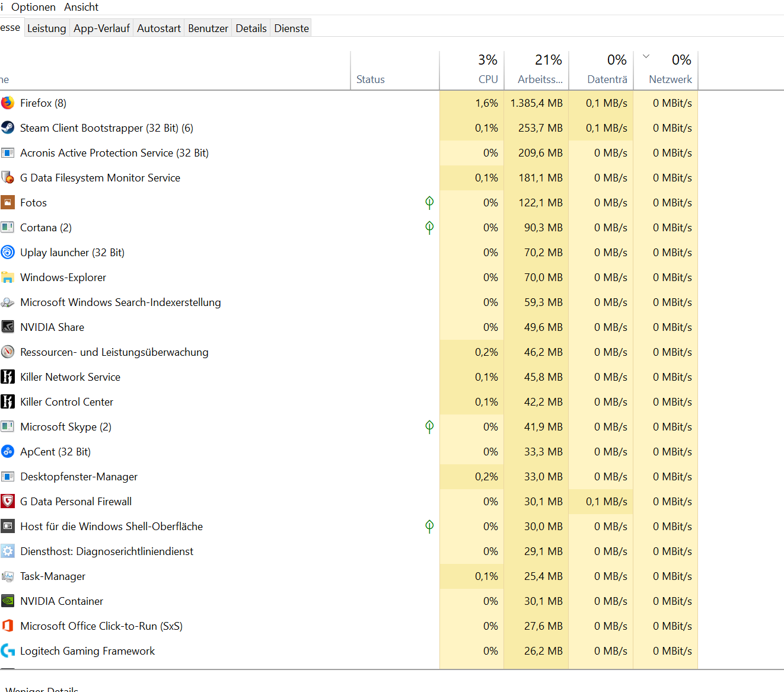784x692 pixels.
Task: Click the Firefox process icon
Action: [x=8, y=103]
